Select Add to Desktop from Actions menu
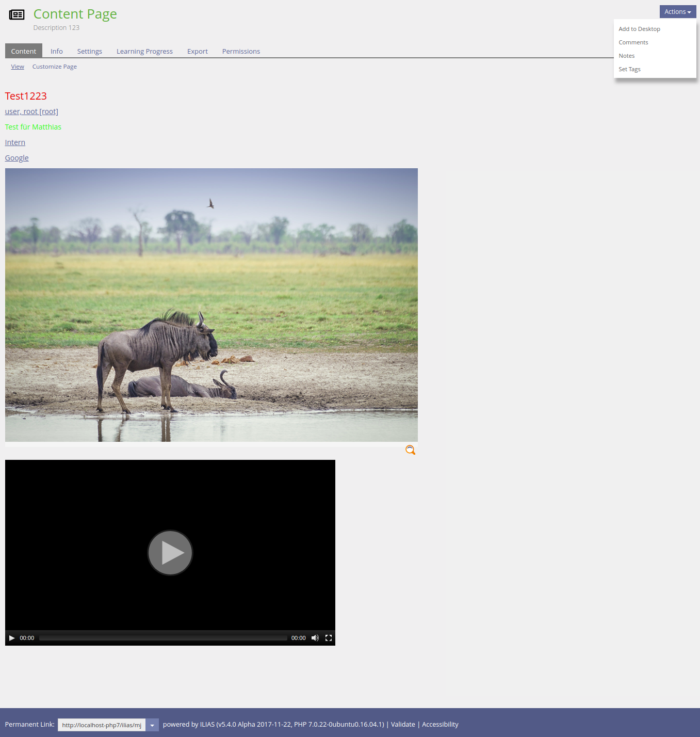Image resolution: width=700 pixels, height=737 pixels. coord(639,29)
